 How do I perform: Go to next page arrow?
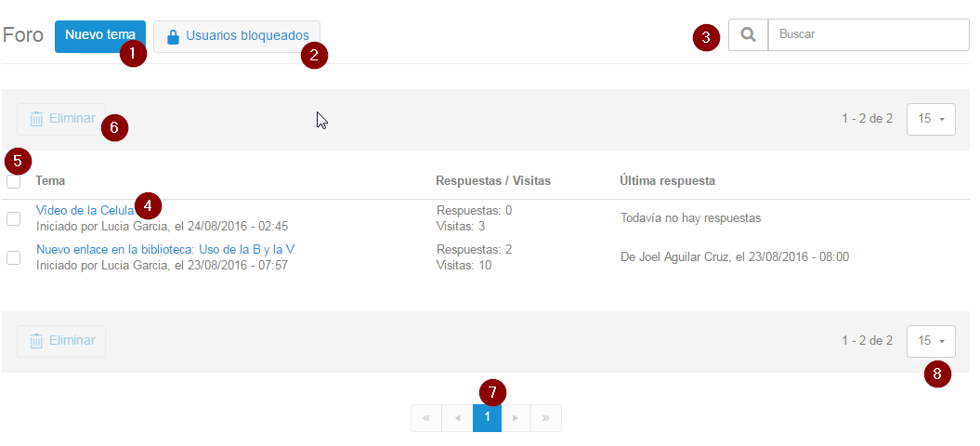pyautogui.click(x=516, y=418)
